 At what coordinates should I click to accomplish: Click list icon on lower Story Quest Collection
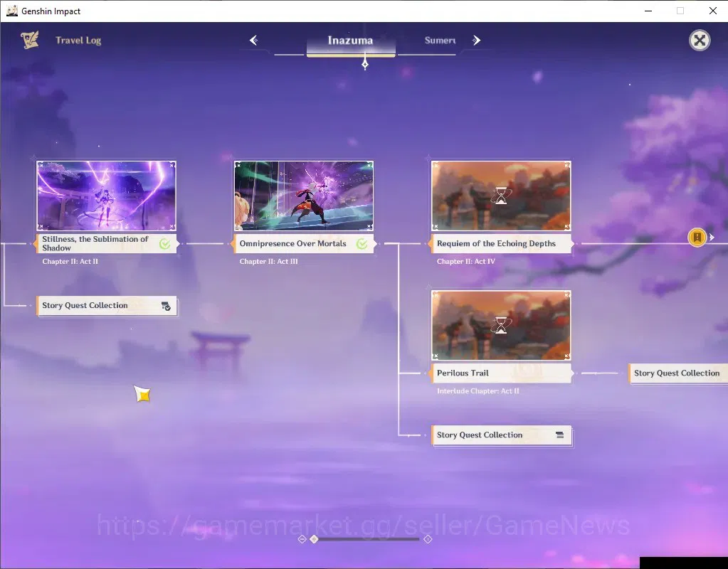(x=559, y=435)
